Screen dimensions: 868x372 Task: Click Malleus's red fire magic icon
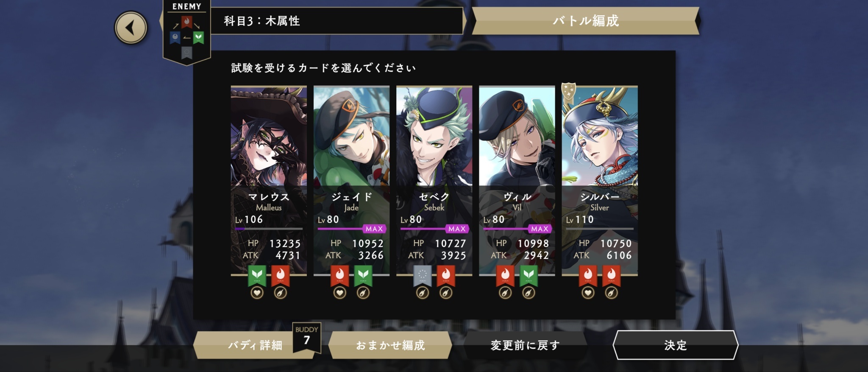click(x=280, y=276)
